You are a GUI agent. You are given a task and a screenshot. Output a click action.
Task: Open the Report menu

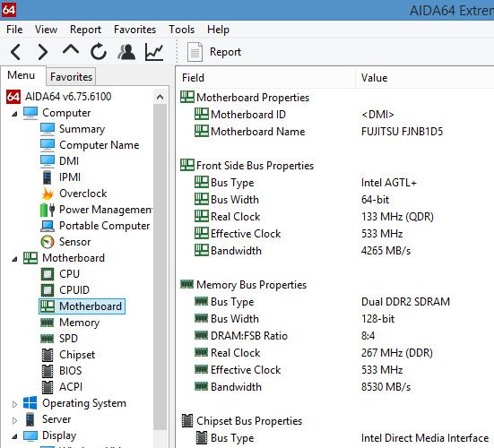point(85,30)
